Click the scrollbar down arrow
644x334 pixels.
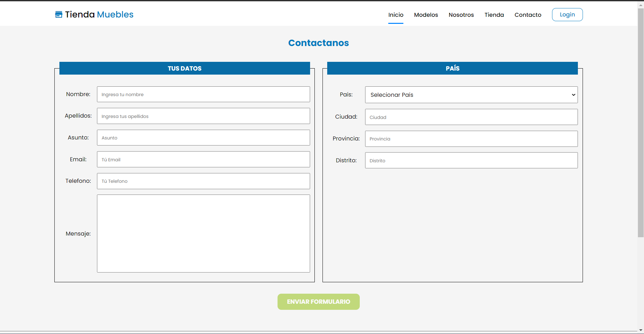(641, 330)
